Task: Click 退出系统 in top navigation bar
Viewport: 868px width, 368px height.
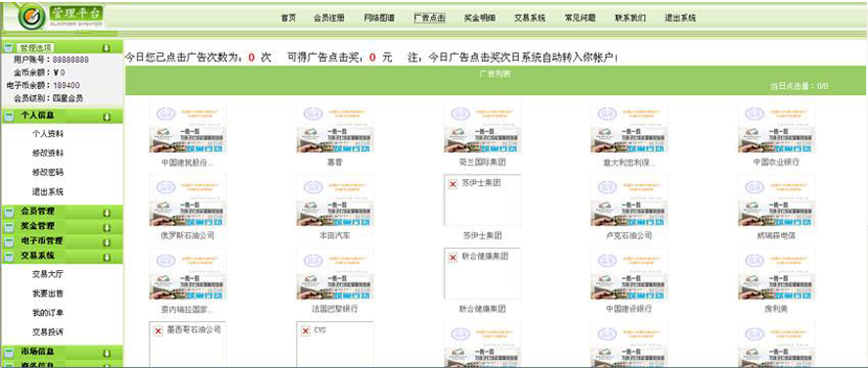Action: pos(680,18)
